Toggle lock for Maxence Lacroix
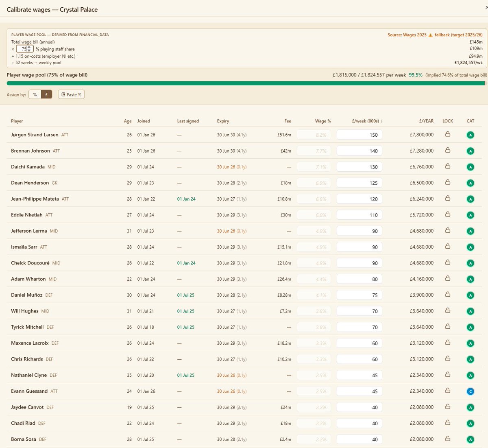 (x=448, y=343)
